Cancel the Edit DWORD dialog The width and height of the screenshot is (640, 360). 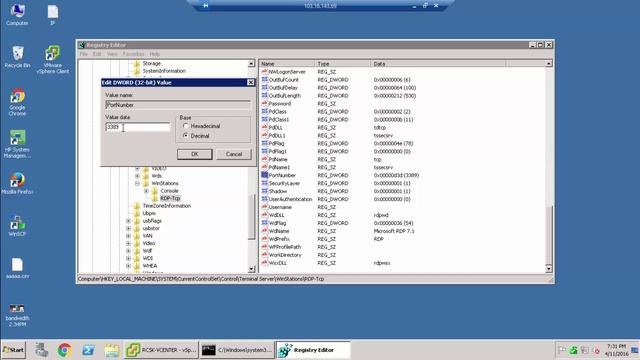[234, 154]
